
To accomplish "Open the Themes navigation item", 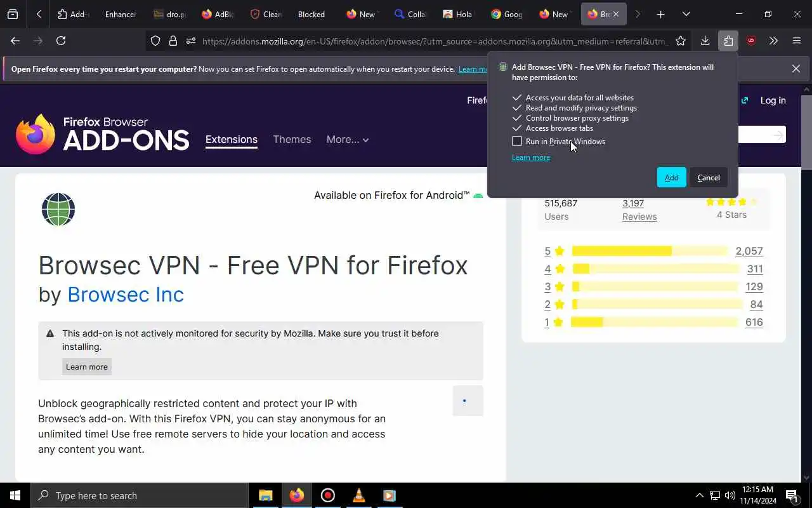I will [292, 139].
